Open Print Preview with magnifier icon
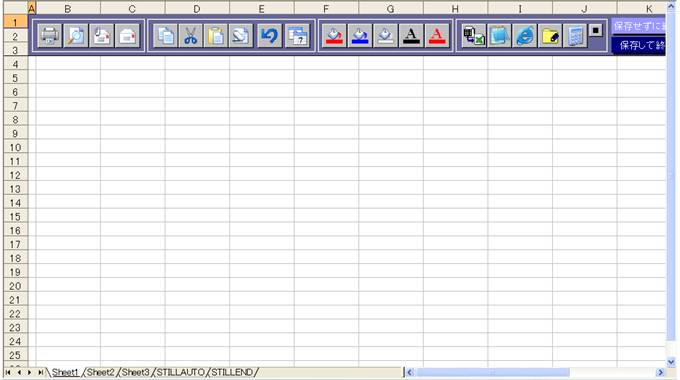This screenshot has height=380, width=680. (76, 36)
